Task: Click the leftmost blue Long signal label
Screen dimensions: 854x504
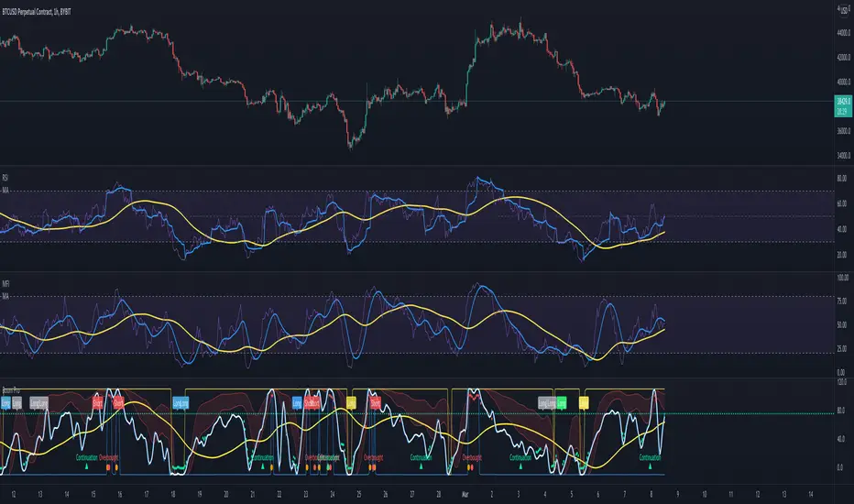Action: pyautogui.click(x=5, y=402)
